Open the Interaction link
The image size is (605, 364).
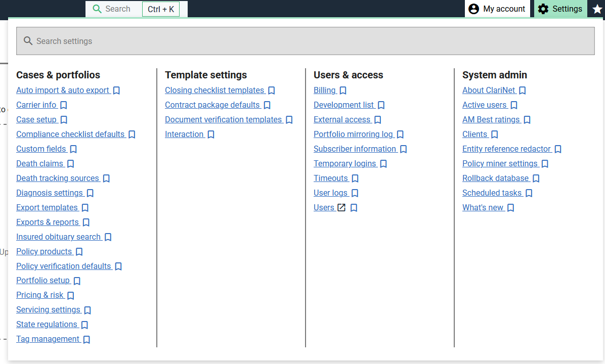[184, 134]
